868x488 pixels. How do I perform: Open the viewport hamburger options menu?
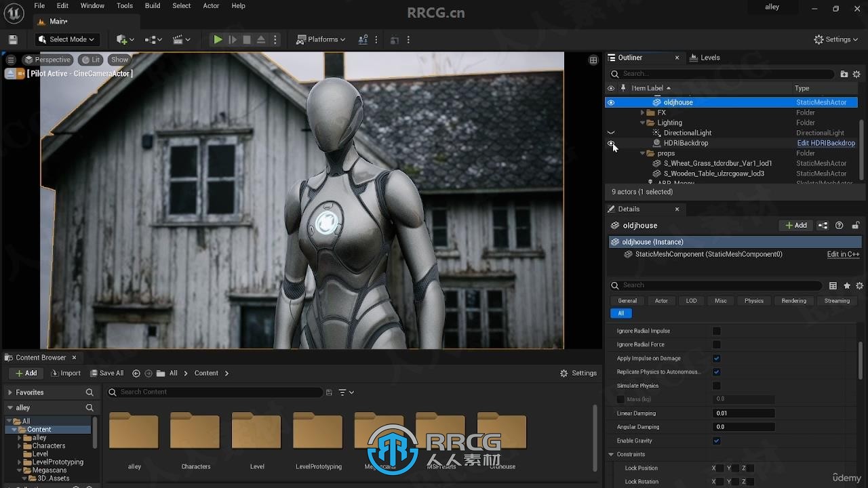[11, 60]
